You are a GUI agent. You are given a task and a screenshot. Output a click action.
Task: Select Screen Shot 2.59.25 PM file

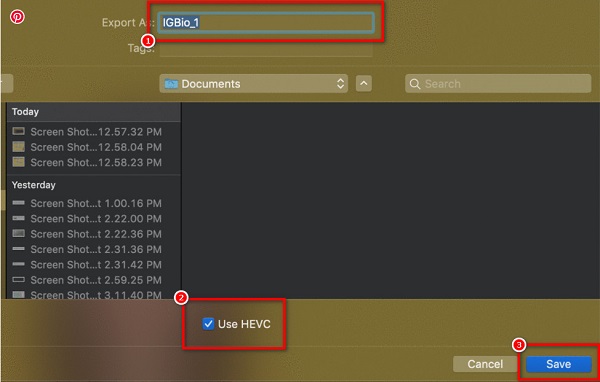coord(94,280)
